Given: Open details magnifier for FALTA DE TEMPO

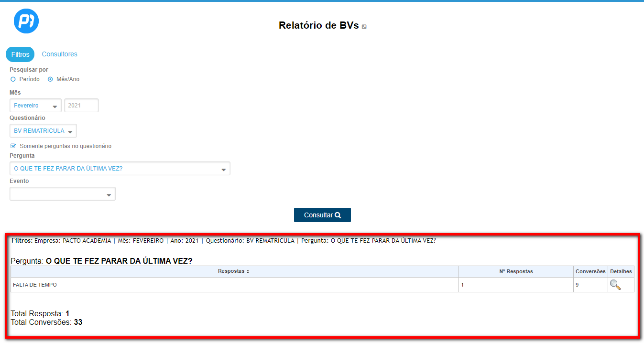Looking at the screenshot, I should [615, 285].
